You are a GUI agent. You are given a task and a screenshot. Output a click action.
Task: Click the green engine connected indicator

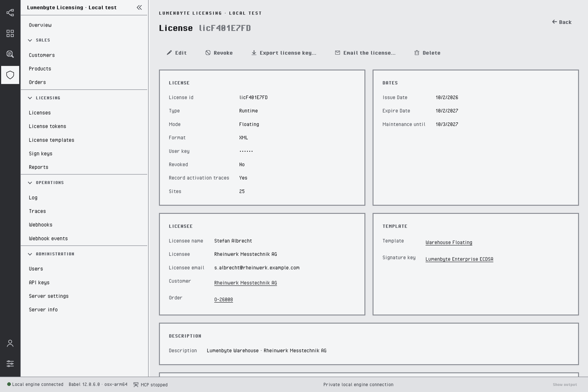coord(9,384)
